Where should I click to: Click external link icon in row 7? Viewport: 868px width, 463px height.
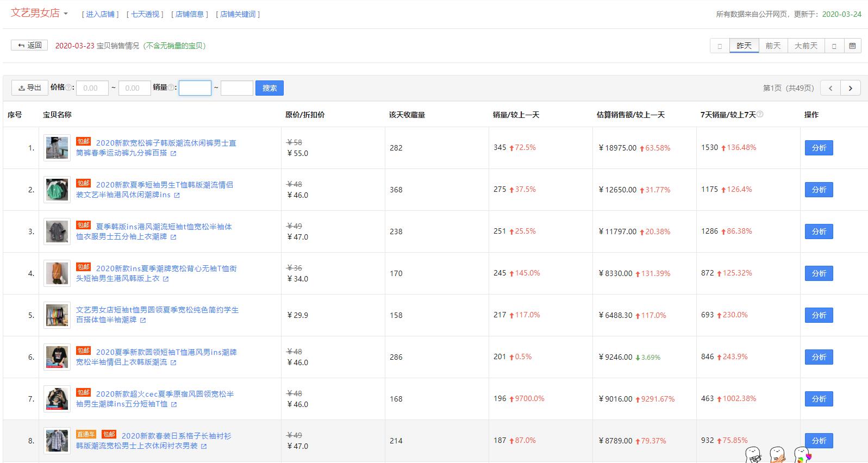coord(174,405)
